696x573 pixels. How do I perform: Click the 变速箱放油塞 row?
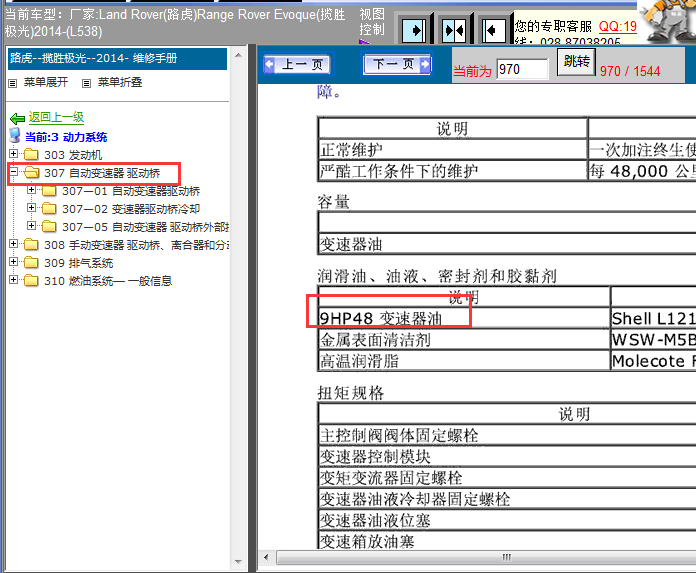[507, 541]
